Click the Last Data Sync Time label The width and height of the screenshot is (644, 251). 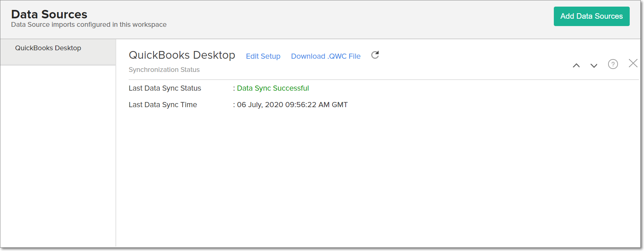coord(163,105)
